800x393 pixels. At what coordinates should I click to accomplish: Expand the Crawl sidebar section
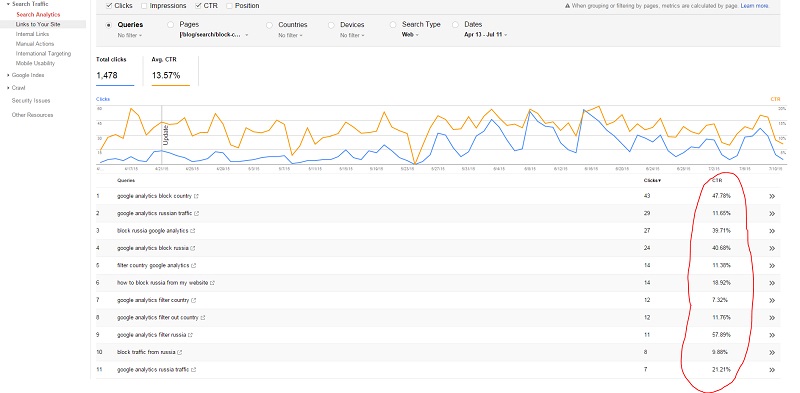8,88
